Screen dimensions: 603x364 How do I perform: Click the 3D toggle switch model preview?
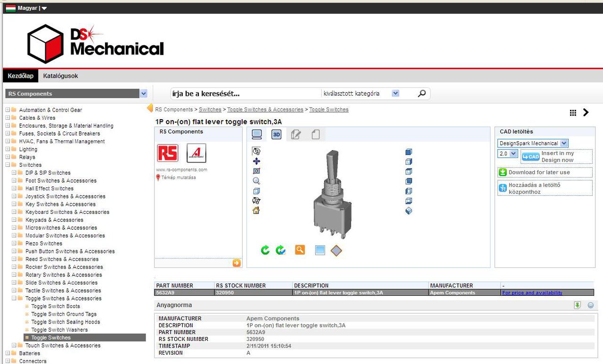[x=332, y=194]
